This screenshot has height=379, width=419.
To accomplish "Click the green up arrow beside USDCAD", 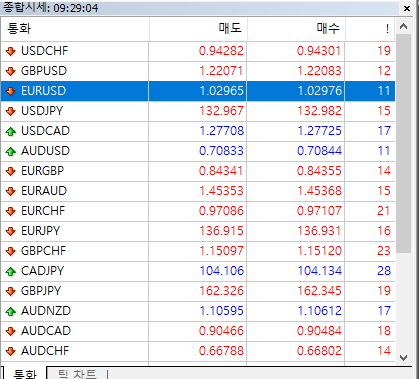I will pos(11,131).
